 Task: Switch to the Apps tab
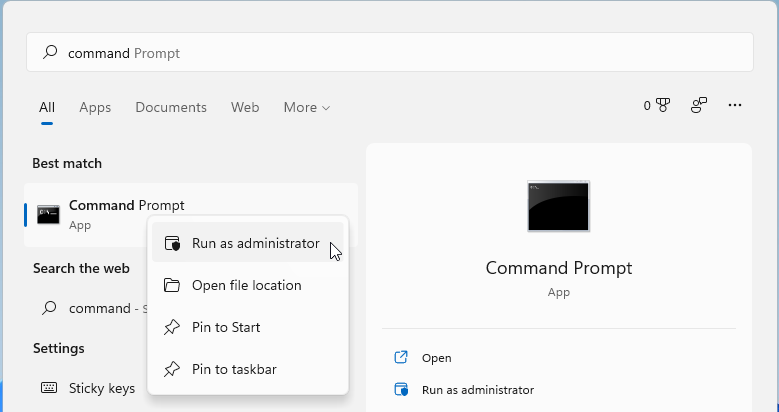pos(95,107)
